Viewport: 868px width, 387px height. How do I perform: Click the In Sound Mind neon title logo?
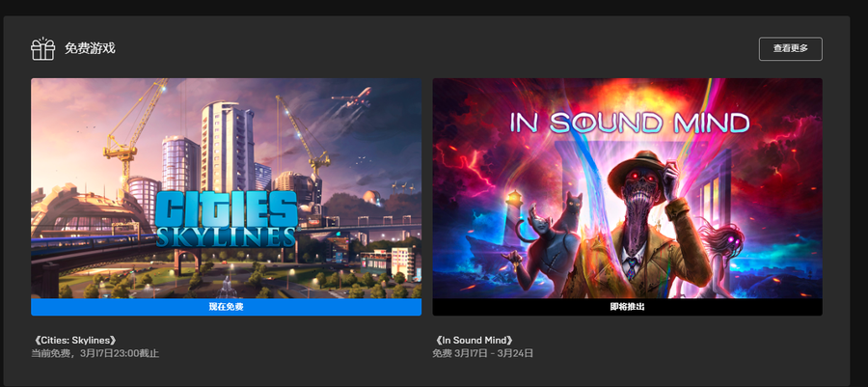pos(630,123)
